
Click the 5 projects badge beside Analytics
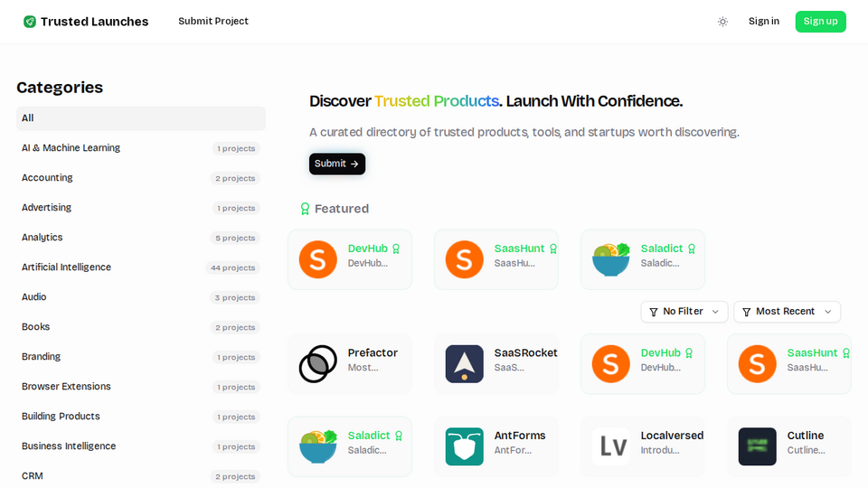[x=235, y=238]
